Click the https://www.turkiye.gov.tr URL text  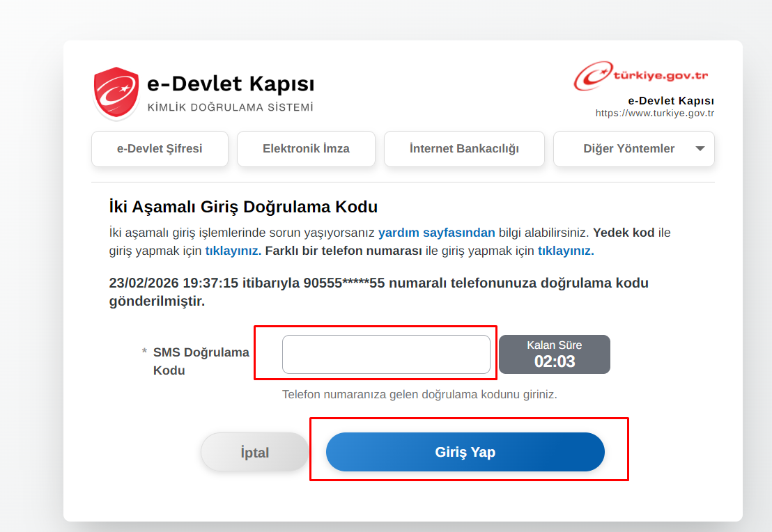click(x=654, y=114)
